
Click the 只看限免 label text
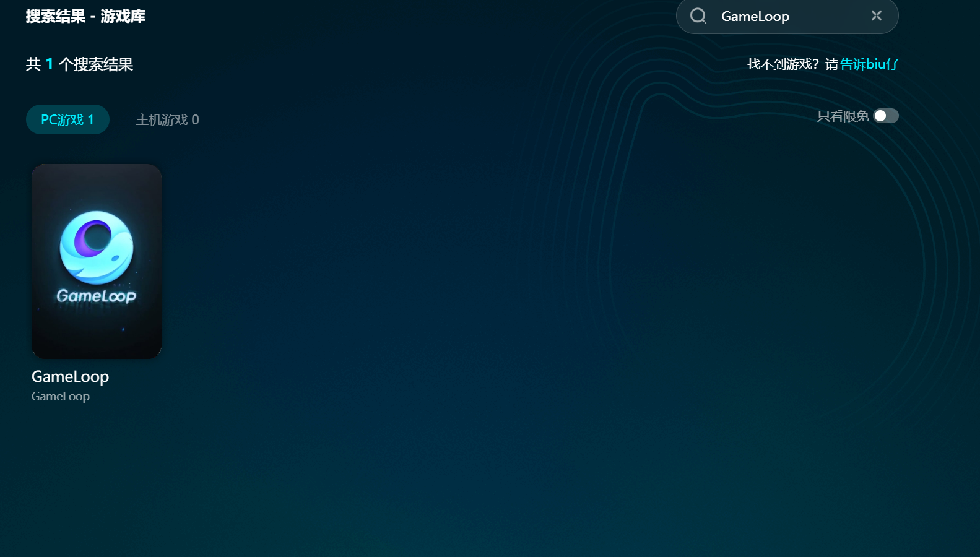coord(843,116)
